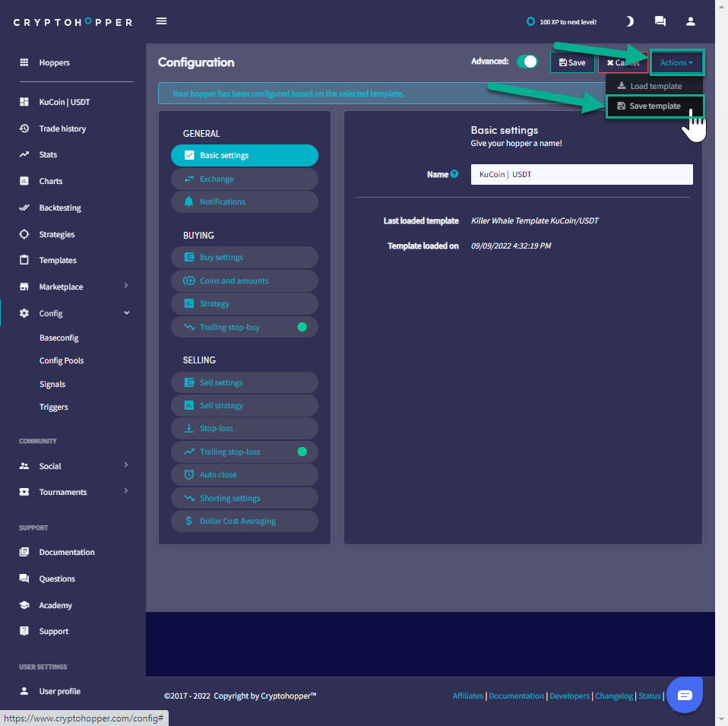Open the Changelog footer link
This screenshot has width=728, height=726.
pos(612,696)
